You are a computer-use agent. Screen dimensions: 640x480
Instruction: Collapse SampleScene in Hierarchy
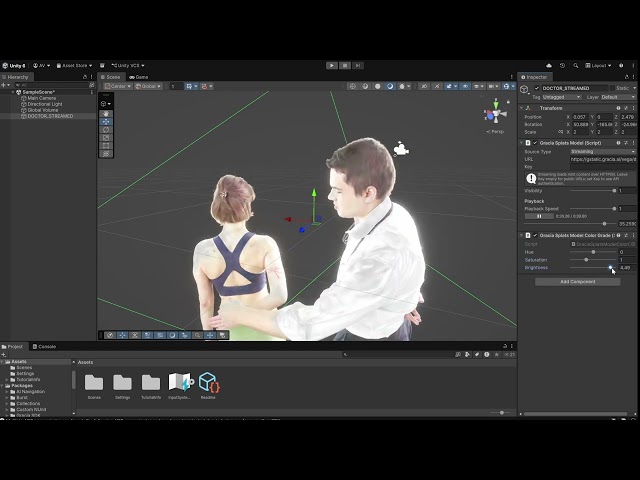click(x=13, y=92)
